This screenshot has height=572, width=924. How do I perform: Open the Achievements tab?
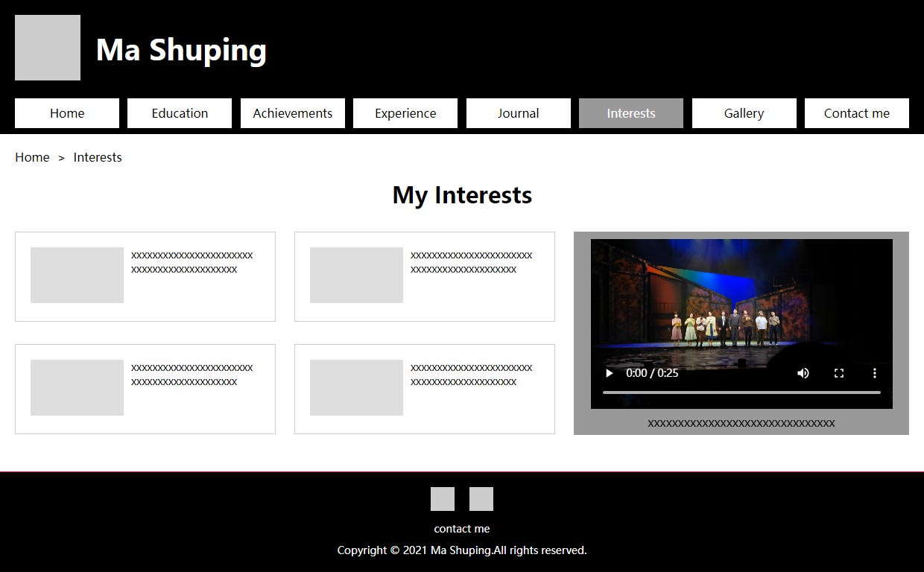click(293, 113)
